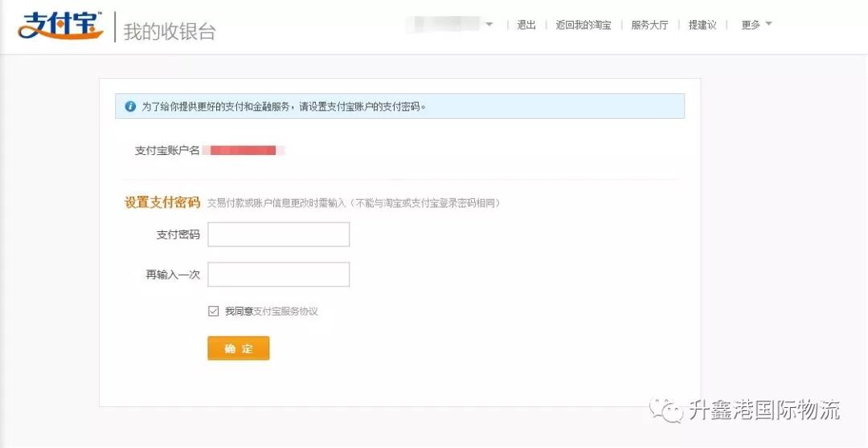This screenshot has width=868, height=448.
Task: Click the 设置支付密码 section heading
Action: pos(162,203)
